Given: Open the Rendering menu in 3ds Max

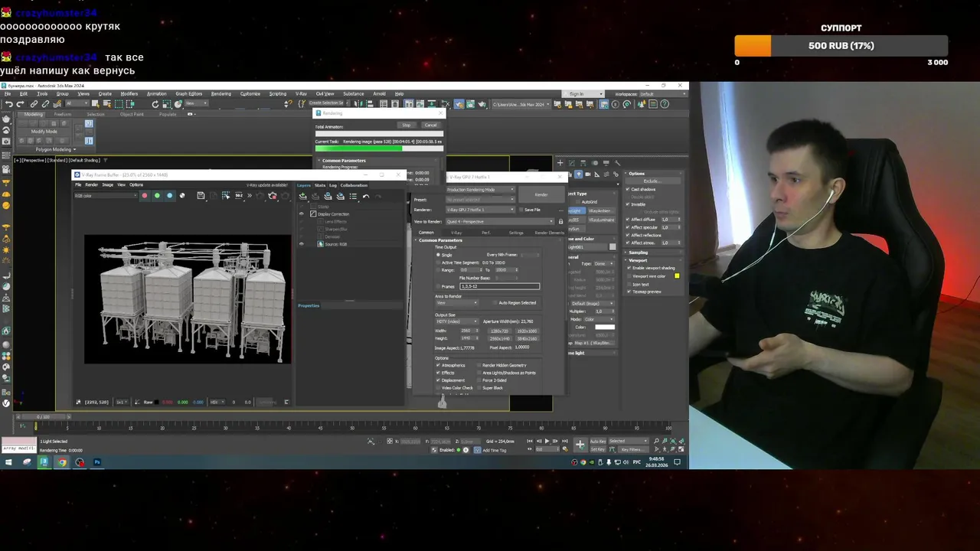Looking at the screenshot, I should [x=221, y=94].
